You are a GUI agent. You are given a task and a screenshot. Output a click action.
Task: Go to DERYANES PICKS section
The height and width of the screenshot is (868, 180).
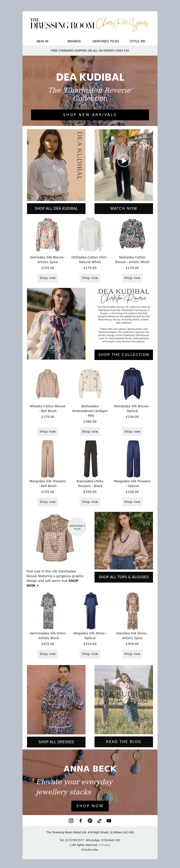point(106,41)
